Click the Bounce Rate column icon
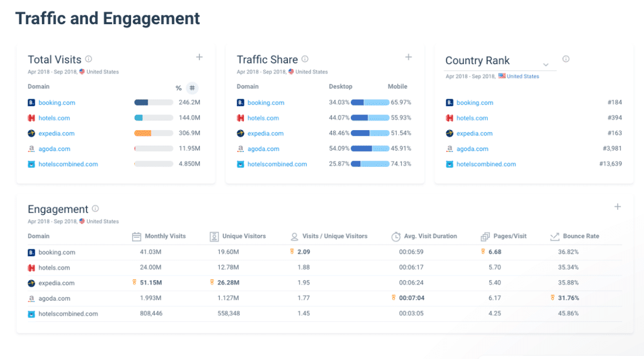The image size is (644, 359). 555,237
